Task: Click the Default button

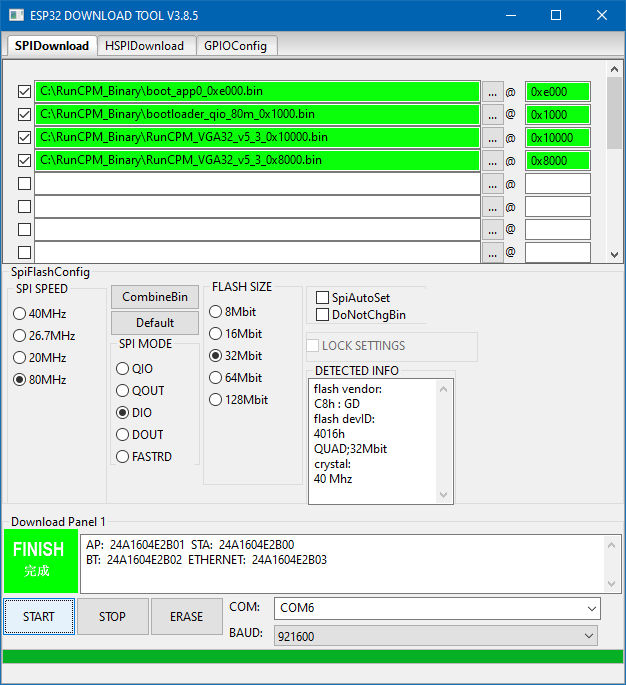Action: pos(155,323)
